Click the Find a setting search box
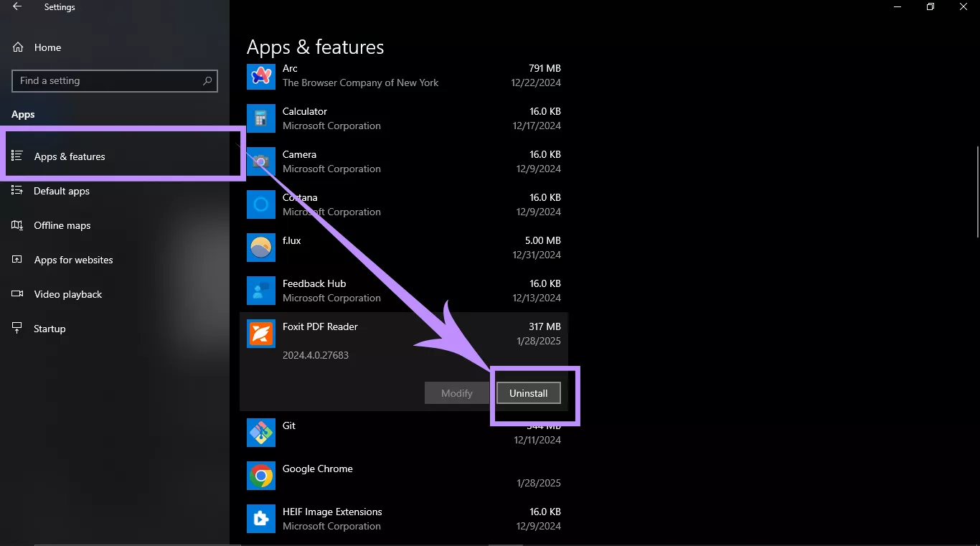 tap(108, 81)
